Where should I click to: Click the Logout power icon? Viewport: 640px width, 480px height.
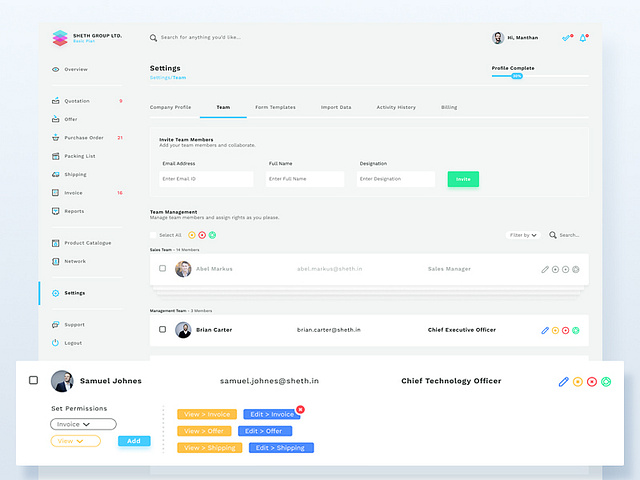point(56,343)
